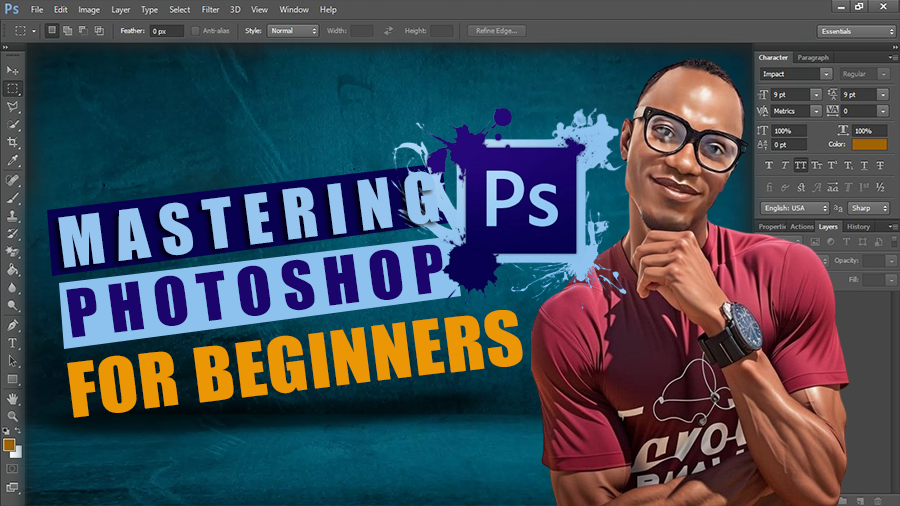Switch to the History tab
This screenshot has width=900, height=506.
point(858,227)
